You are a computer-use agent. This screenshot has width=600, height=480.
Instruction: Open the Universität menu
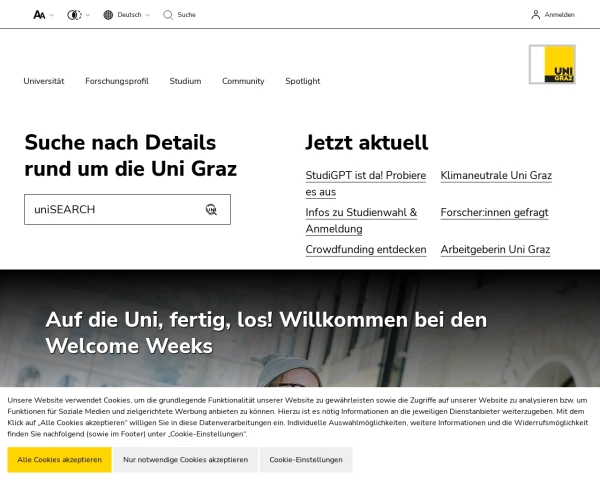tap(44, 81)
